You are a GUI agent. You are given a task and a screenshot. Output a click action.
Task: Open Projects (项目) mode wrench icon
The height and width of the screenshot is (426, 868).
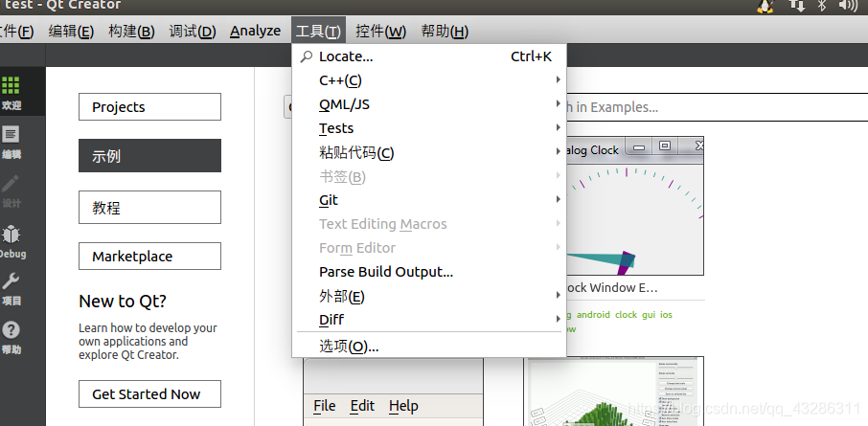point(11,289)
